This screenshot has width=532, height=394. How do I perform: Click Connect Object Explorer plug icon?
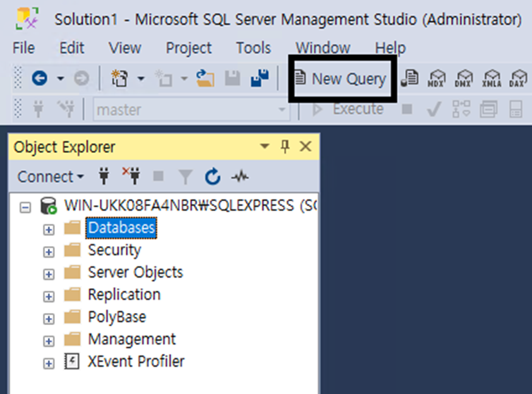104,176
